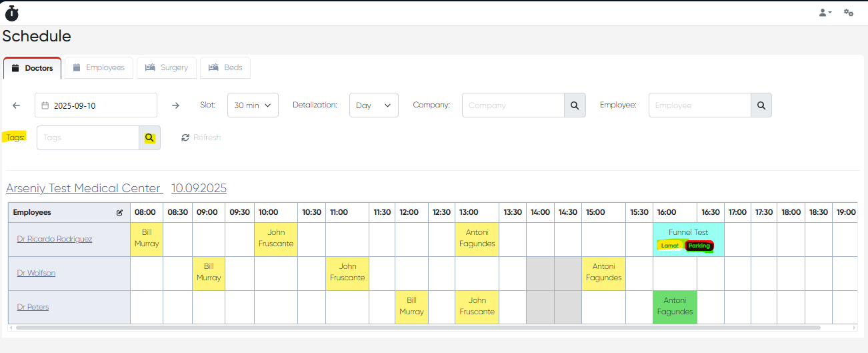Click the Tags input field

(88, 138)
